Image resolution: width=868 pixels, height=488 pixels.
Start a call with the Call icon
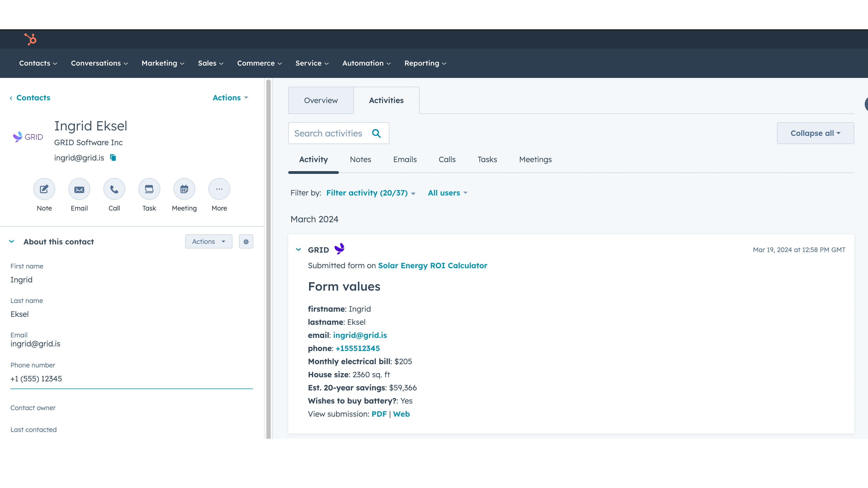coord(114,189)
